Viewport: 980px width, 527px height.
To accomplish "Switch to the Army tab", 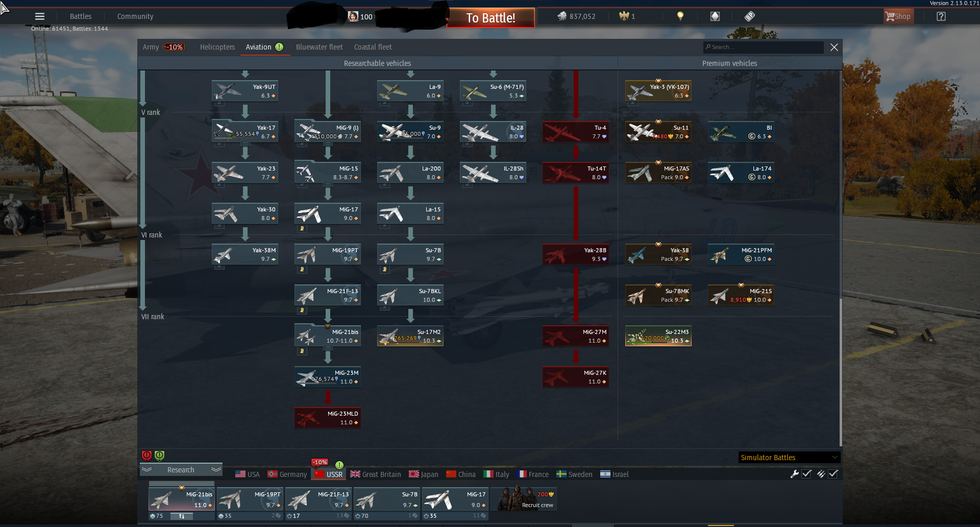I will point(151,47).
